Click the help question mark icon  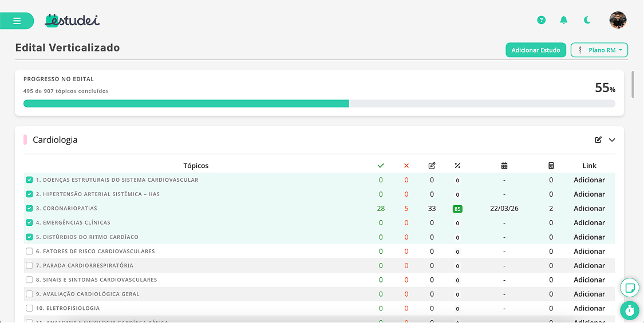pos(541,21)
